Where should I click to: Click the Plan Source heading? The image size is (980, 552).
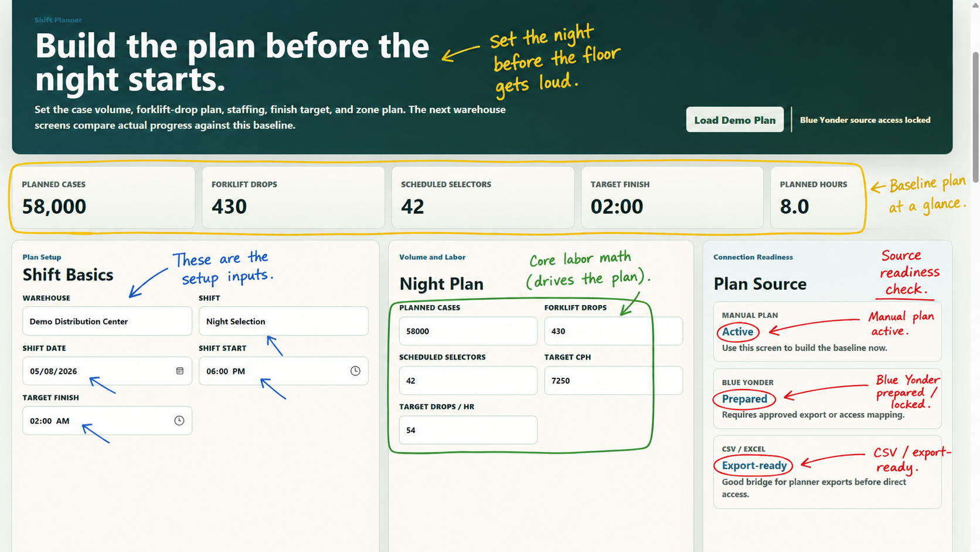[x=760, y=284]
